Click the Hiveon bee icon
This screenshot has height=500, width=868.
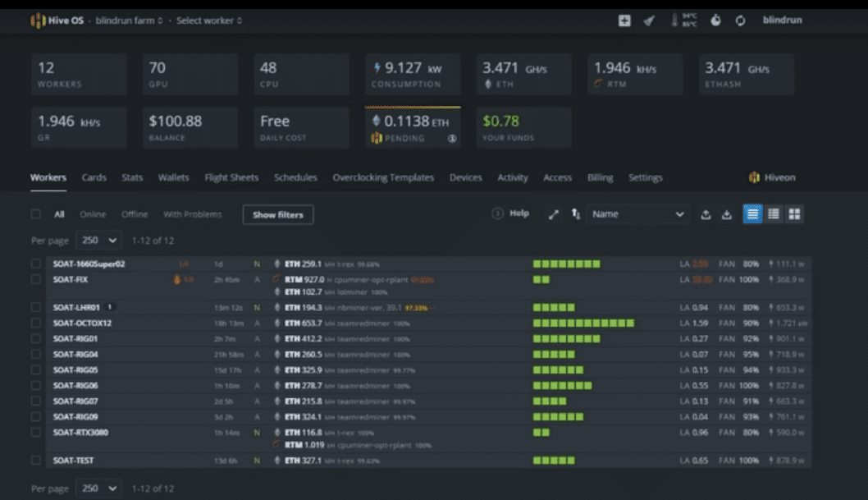pos(754,177)
